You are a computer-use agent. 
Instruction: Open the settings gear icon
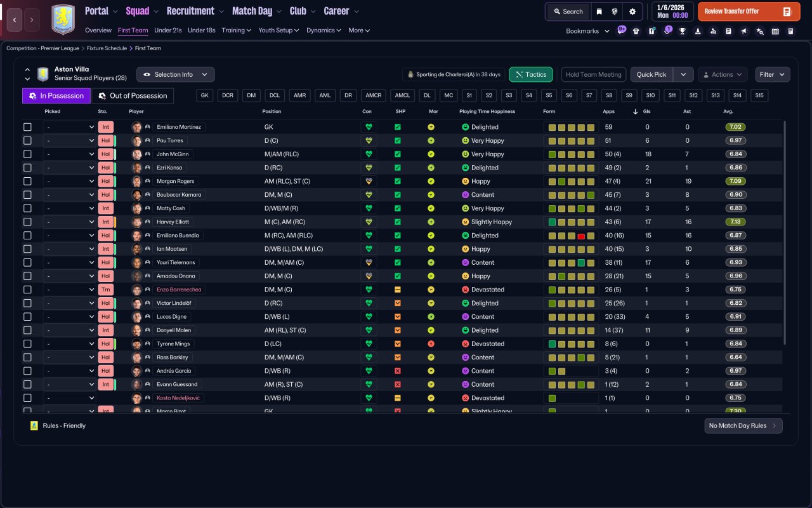[632, 11]
